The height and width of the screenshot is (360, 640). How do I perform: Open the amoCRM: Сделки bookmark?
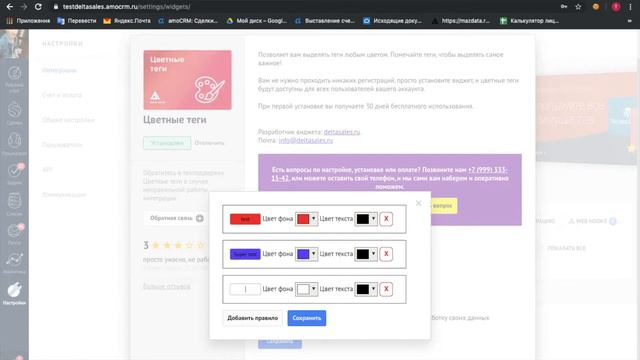pos(188,21)
